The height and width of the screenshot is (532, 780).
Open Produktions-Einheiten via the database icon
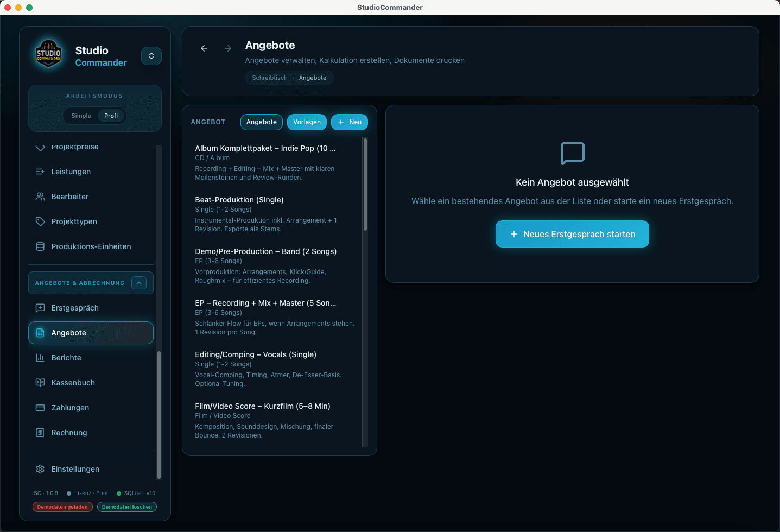click(x=40, y=246)
